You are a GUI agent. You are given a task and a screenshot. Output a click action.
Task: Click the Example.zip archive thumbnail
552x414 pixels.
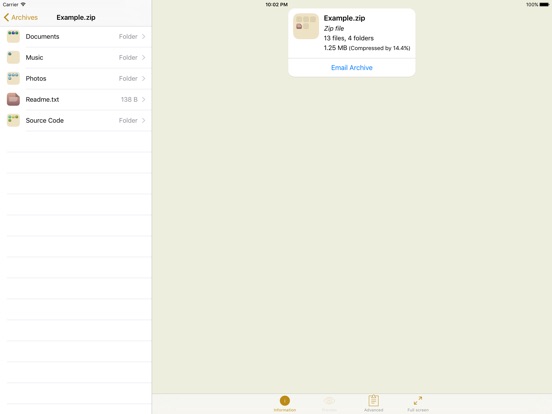point(306,26)
